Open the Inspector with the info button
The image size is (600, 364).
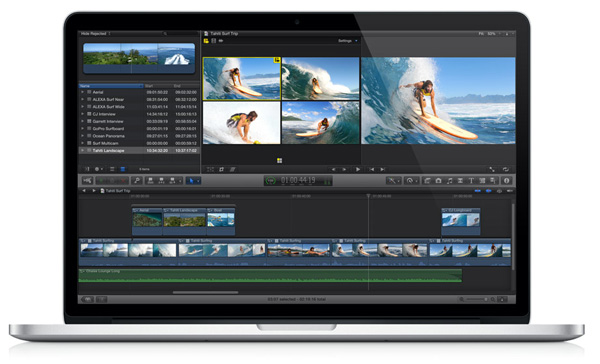pyautogui.click(x=506, y=181)
